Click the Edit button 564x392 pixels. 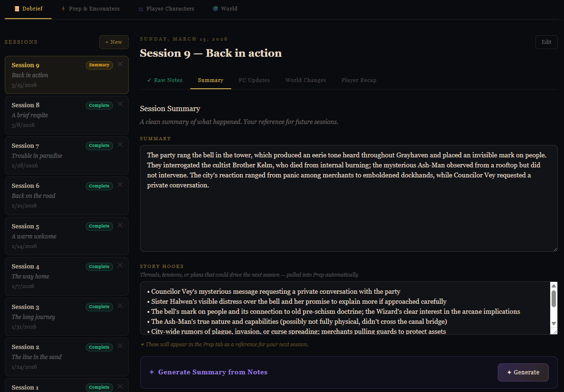coord(546,42)
